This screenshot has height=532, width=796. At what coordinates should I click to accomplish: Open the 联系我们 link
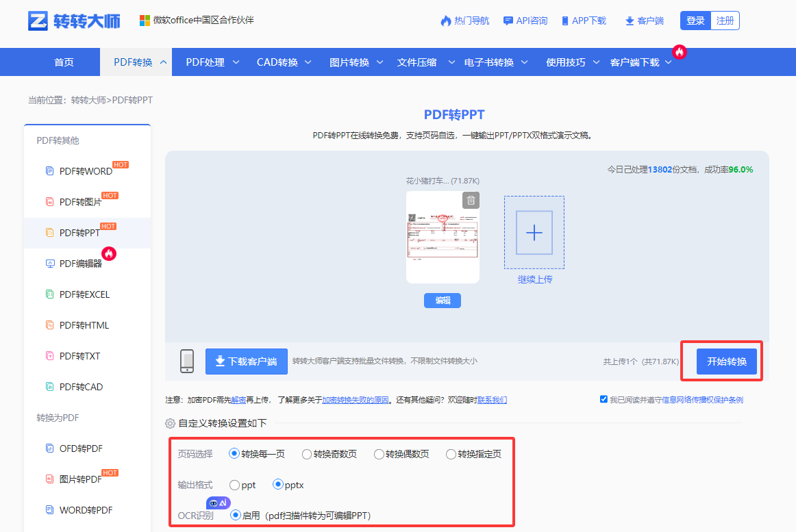coord(492,400)
